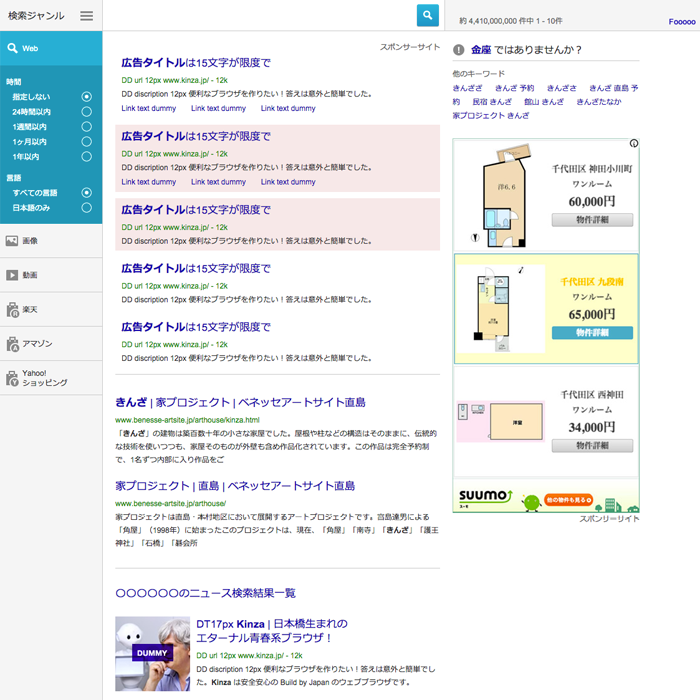Image resolution: width=700 pixels, height=700 pixels.
Task: Select the 24時間以内 time filter radio
Action: (86, 112)
